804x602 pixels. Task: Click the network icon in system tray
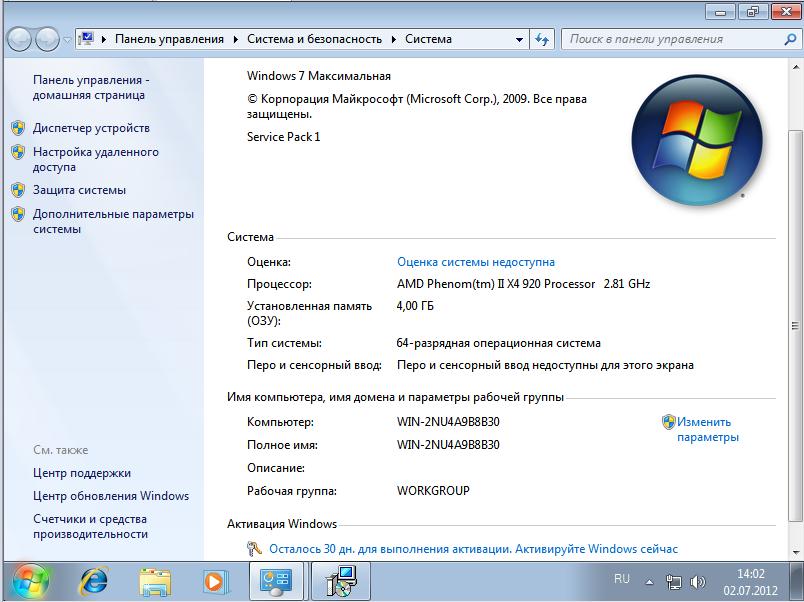(675, 580)
